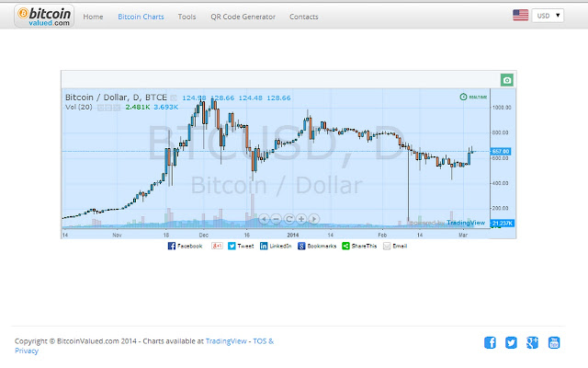
Task: Open the Contacts page
Action: point(304,17)
